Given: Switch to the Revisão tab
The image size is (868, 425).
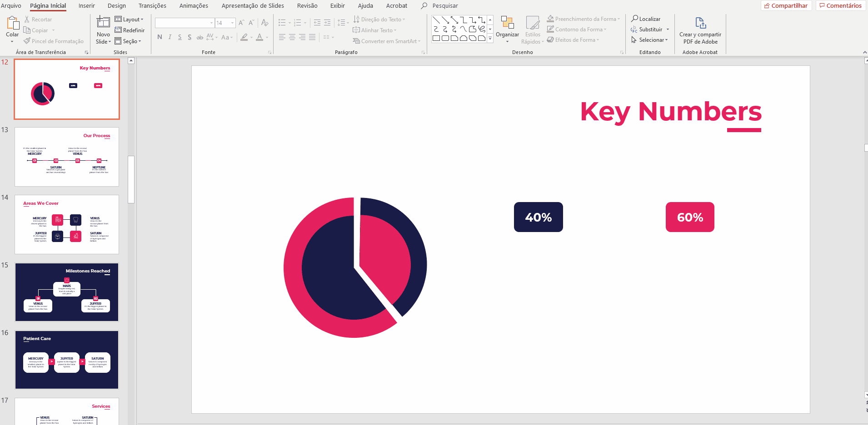Looking at the screenshot, I should [307, 6].
